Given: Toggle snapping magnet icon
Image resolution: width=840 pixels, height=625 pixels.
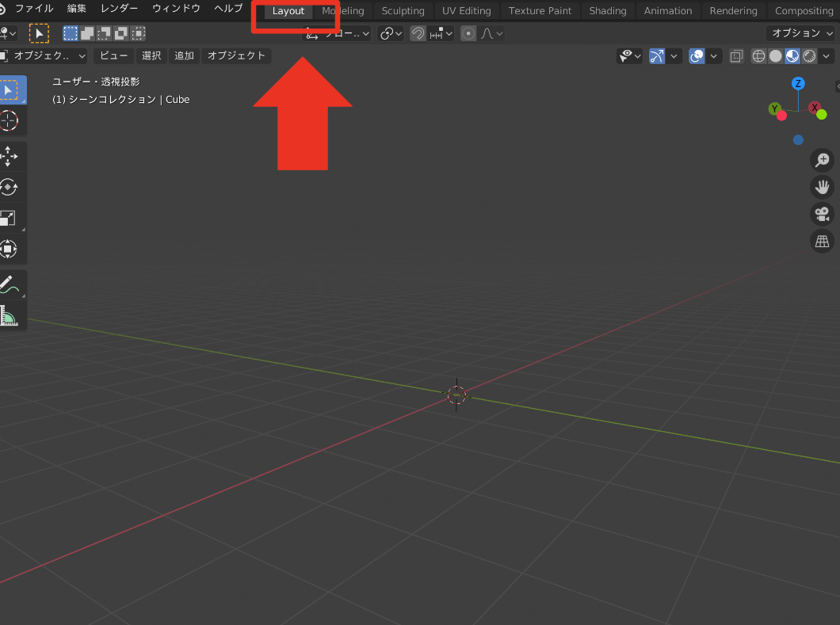Looking at the screenshot, I should (x=418, y=34).
